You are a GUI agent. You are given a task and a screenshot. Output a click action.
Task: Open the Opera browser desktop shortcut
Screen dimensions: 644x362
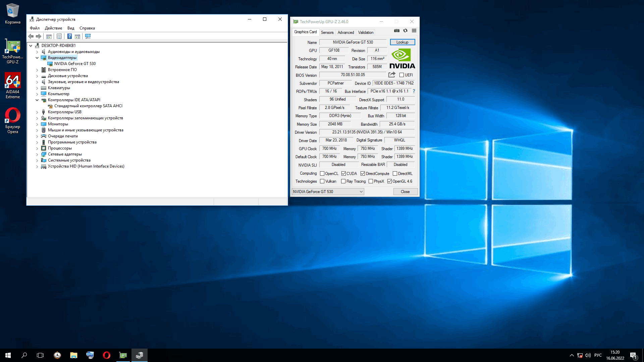click(x=13, y=121)
